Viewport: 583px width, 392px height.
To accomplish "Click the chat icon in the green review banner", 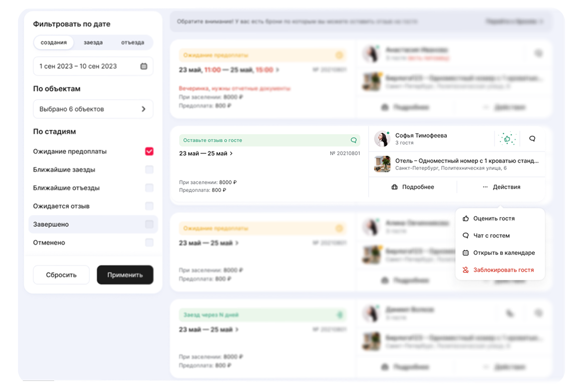I will (x=354, y=140).
